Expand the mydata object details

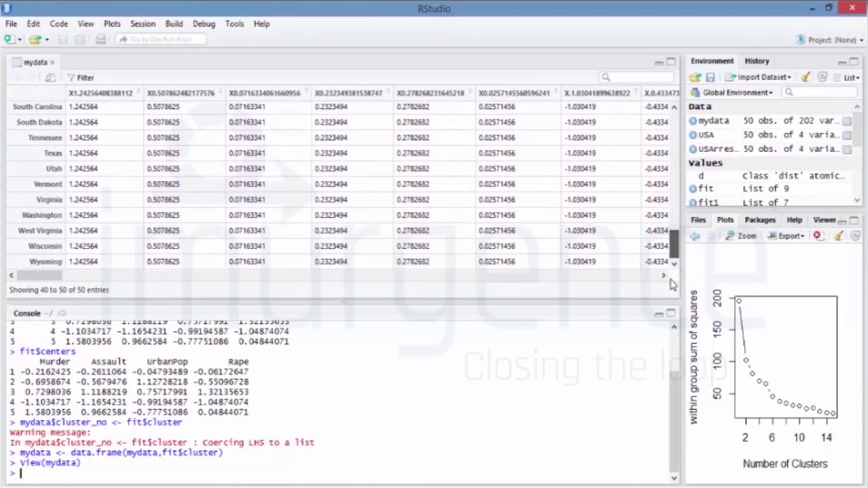click(693, 121)
